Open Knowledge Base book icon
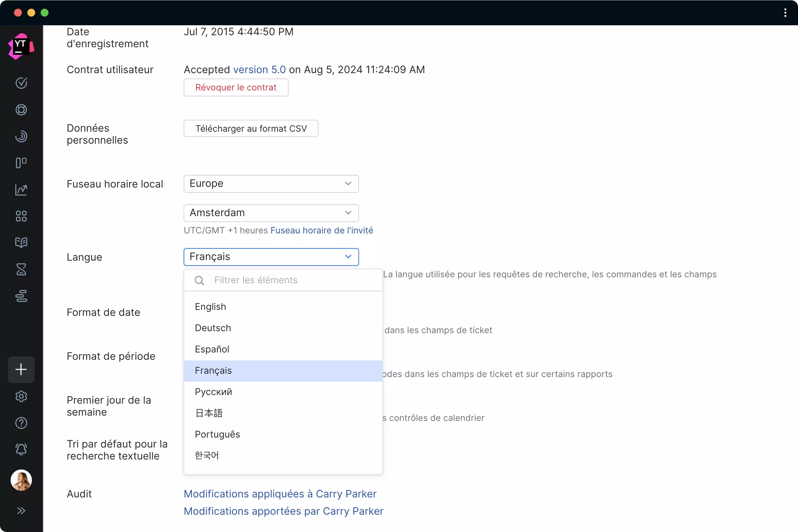The height and width of the screenshot is (532, 798). click(21, 243)
